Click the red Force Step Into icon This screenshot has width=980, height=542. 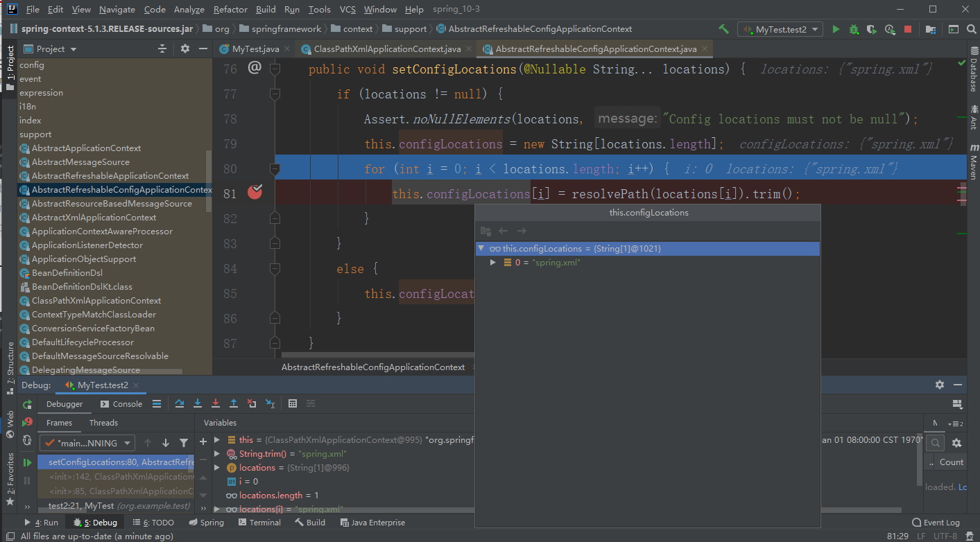[216, 403]
